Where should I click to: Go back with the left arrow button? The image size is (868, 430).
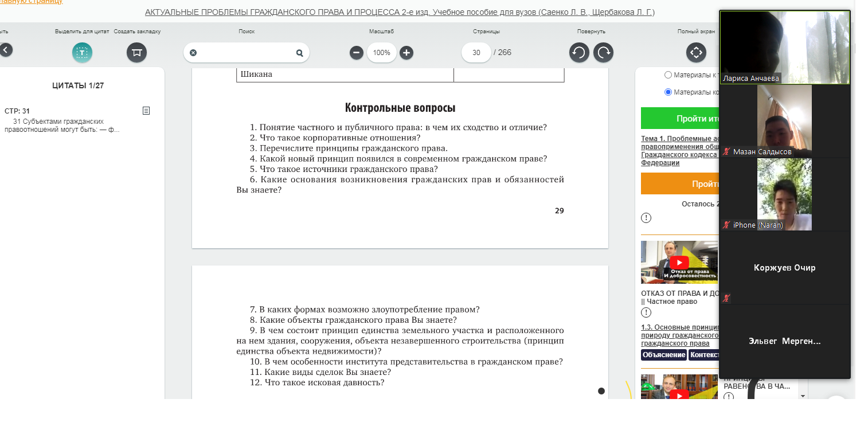pos(5,50)
